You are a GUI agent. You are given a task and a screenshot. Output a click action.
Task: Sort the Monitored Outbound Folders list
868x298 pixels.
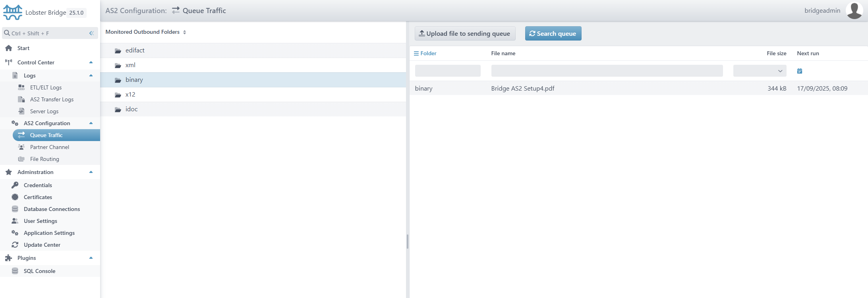(185, 32)
